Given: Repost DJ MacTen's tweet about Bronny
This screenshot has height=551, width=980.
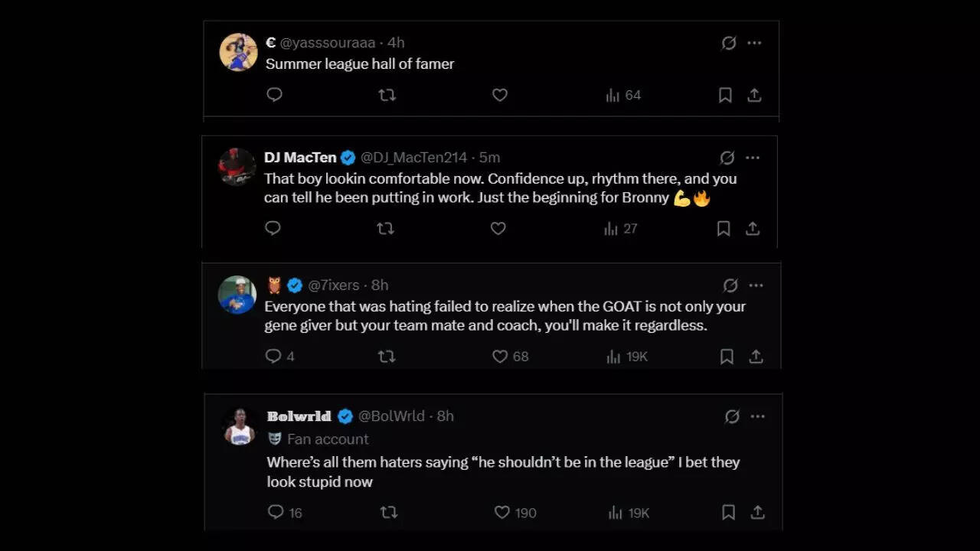Looking at the screenshot, I should click(385, 228).
